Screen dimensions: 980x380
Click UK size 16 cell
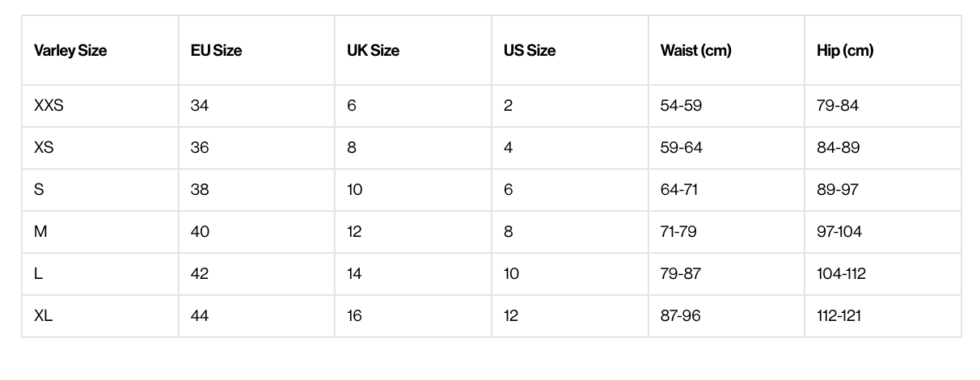(354, 316)
